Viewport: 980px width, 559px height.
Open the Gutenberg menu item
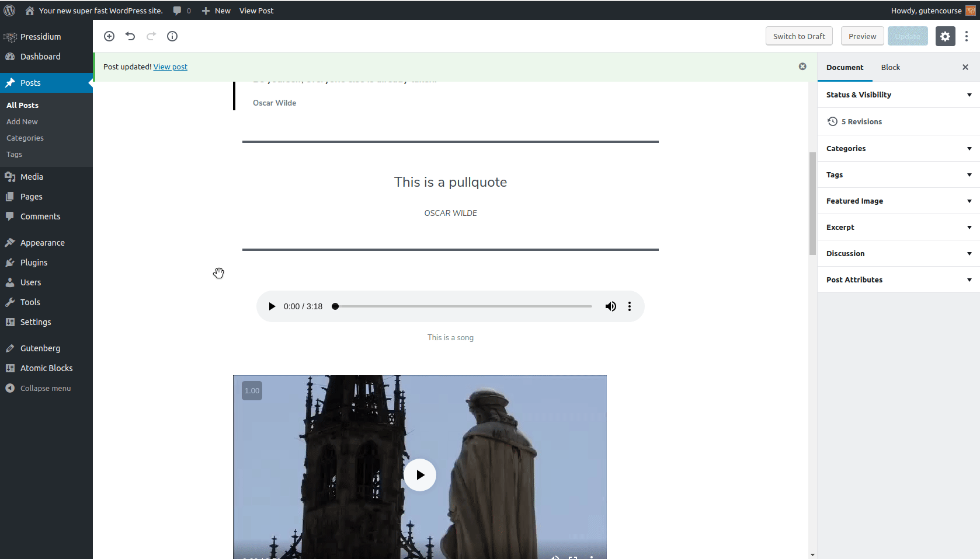[46, 348]
